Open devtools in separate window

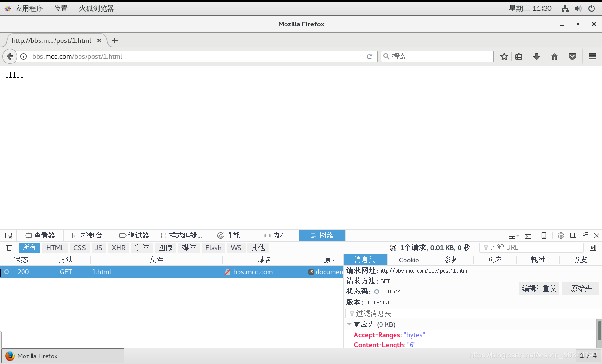[x=586, y=236]
